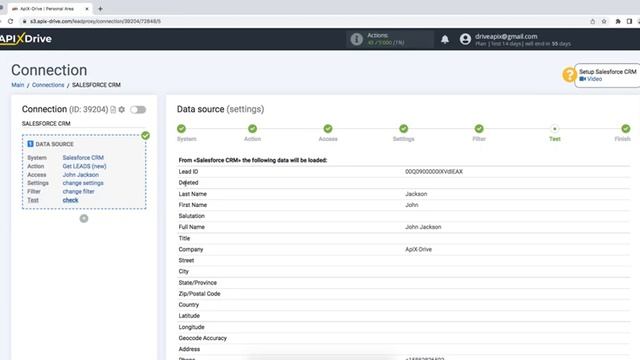
Task: Go to the Filter step
Action: pos(479,129)
